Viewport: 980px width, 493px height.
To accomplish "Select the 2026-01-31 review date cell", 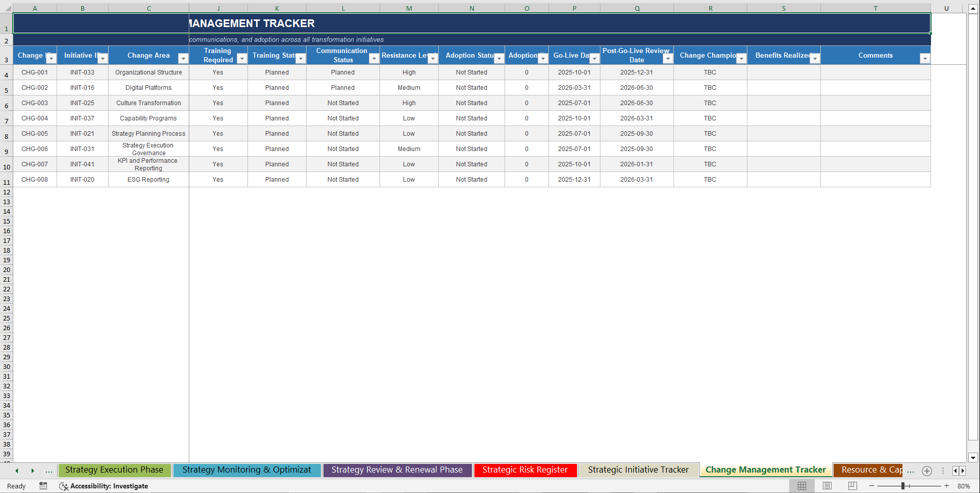I will [637, 164].
